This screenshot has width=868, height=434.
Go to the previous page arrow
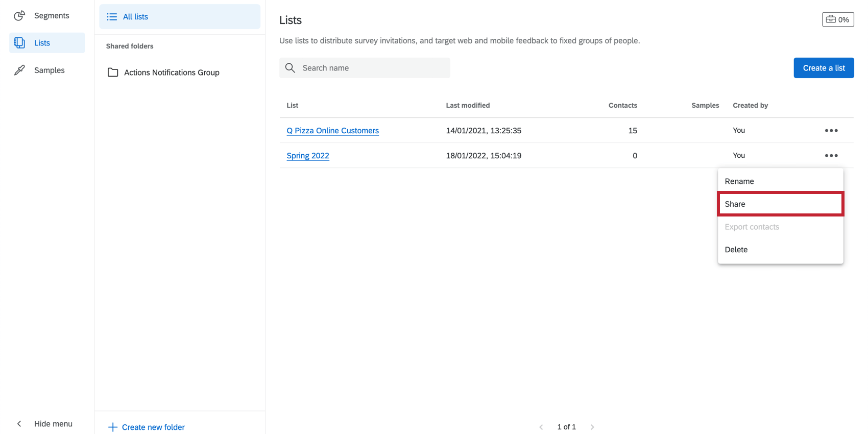tap(541, 427)
